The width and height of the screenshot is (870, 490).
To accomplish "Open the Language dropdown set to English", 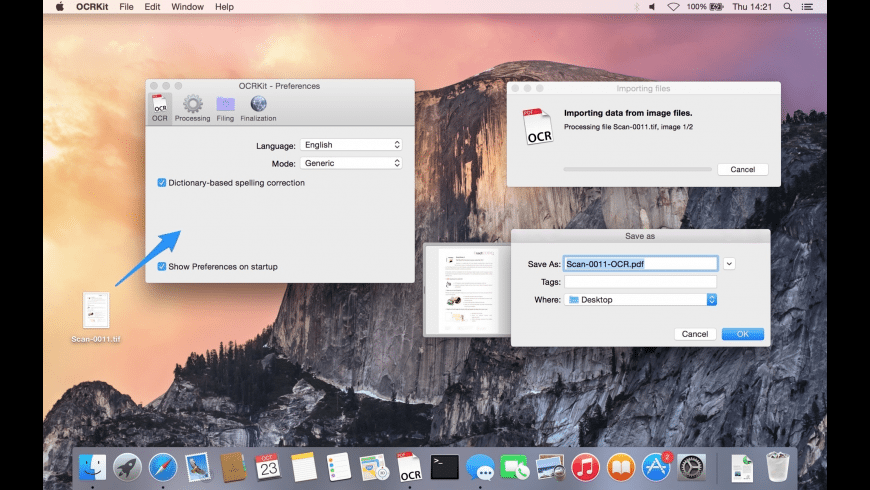I will click(351, 145).
